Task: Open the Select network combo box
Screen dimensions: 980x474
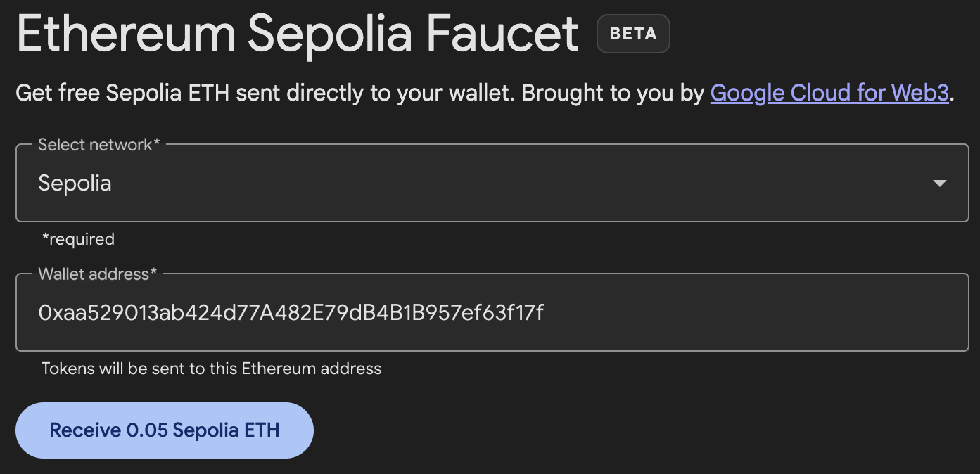Action: 492,184
